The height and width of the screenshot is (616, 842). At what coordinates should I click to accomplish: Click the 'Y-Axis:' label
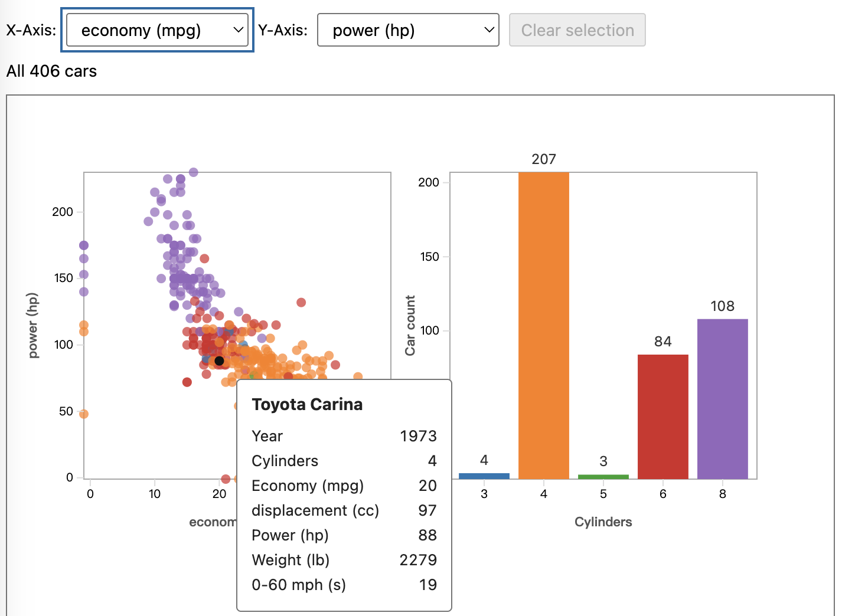click(283, 30)
